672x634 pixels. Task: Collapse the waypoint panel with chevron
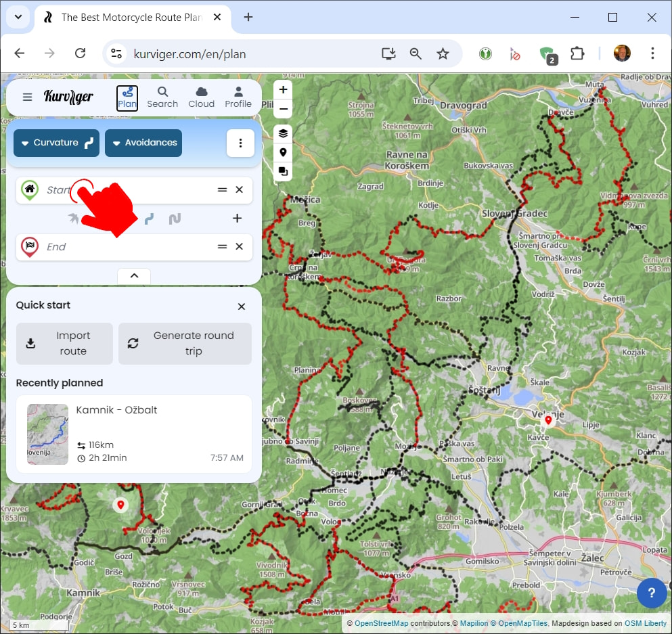tap(134, 275)
